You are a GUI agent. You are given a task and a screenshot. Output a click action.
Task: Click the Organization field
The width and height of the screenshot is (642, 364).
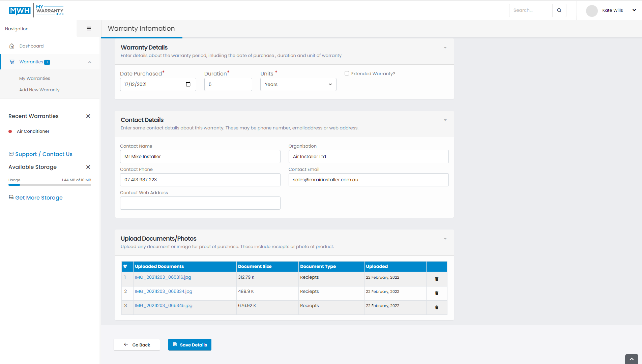click(369, 156)
